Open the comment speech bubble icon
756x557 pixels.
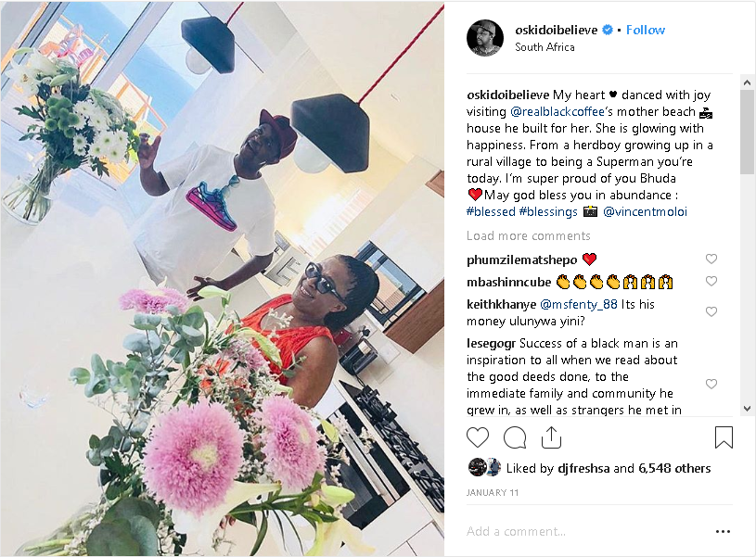515,437
